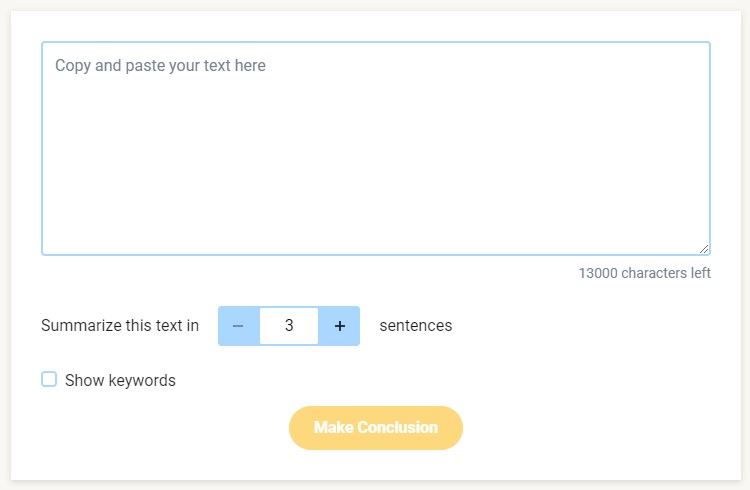Click the 'Show keywords' label text
The width and height of the screenshot is (750, 490).
point(120,380)
